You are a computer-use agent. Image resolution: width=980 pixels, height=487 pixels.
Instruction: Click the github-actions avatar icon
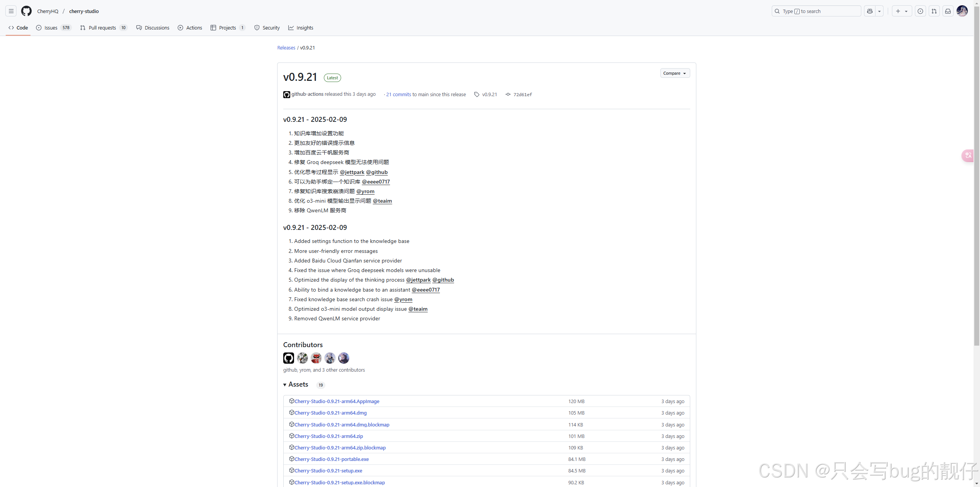pyautogui.click(x=287, y=95)
